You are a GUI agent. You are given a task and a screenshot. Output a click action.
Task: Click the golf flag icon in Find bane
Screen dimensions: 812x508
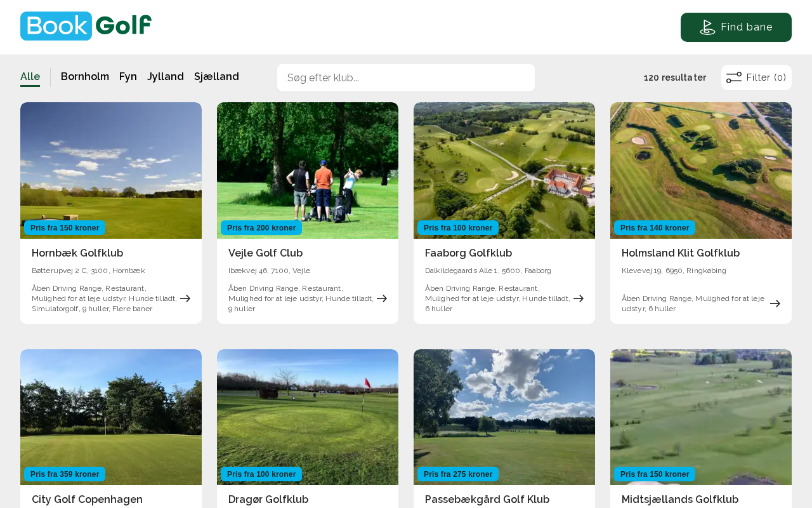(x=707, y=27)
